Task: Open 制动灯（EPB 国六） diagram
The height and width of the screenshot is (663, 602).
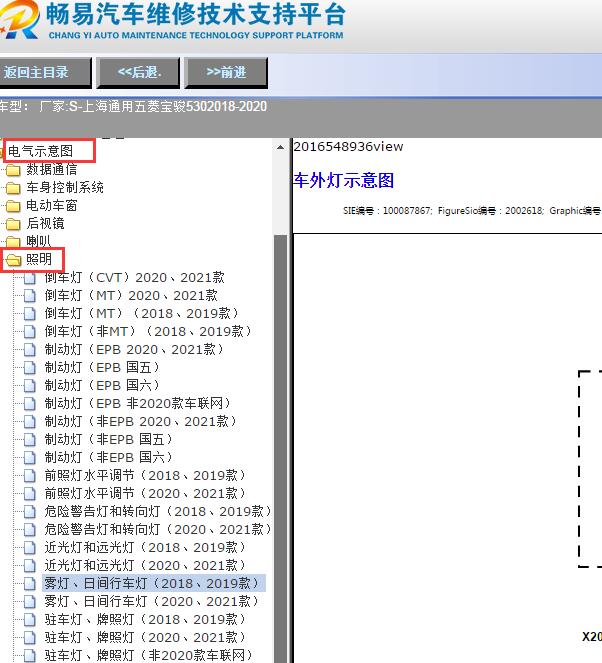Action: 102,385
